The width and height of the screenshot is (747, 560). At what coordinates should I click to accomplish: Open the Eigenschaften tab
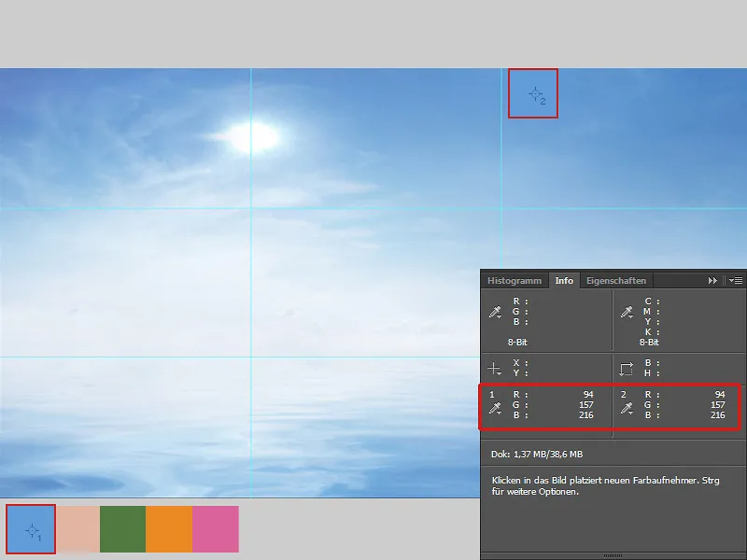pos(616,281)
